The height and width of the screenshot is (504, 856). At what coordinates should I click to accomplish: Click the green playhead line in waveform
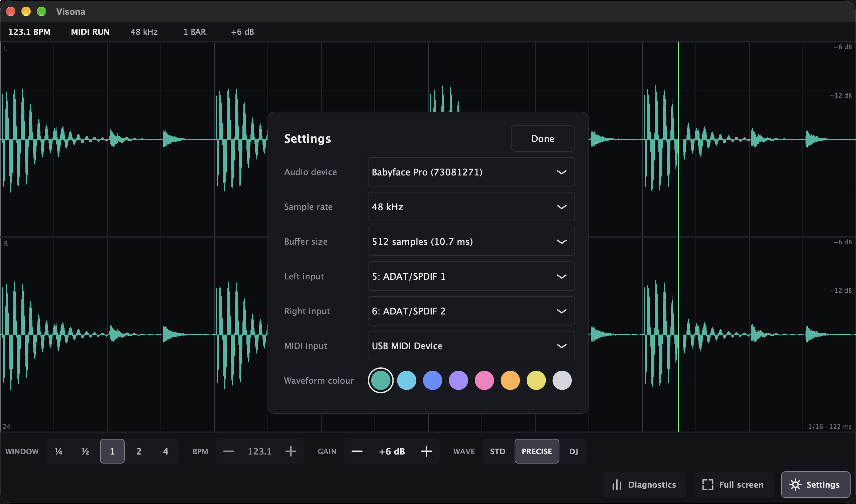[x=678, y=237]
